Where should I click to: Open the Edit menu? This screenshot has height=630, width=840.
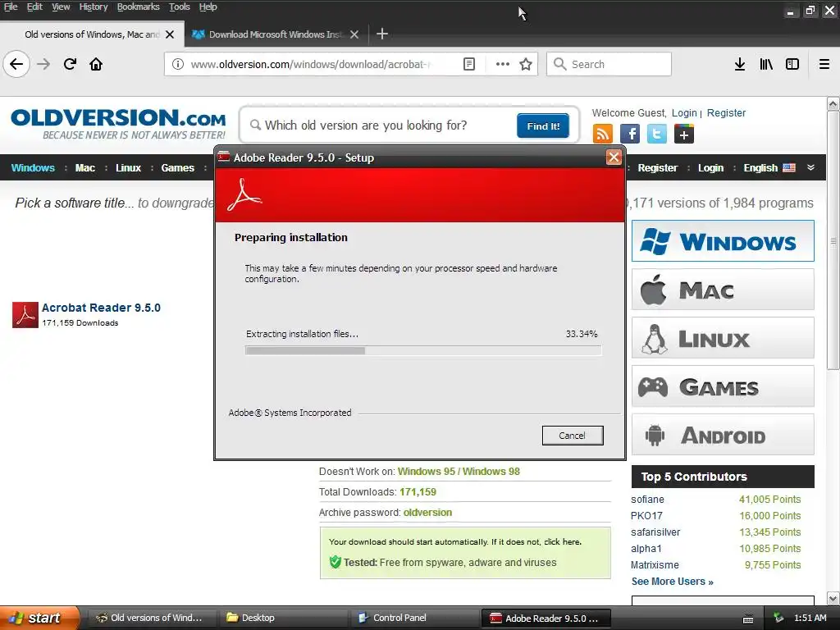coord(34,7)
